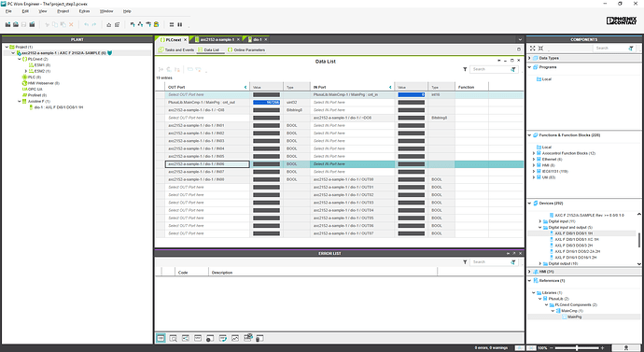Click the Function column header
Image resolution: width=644 pixels, height=352 pixels.
(x=471, y=87)
